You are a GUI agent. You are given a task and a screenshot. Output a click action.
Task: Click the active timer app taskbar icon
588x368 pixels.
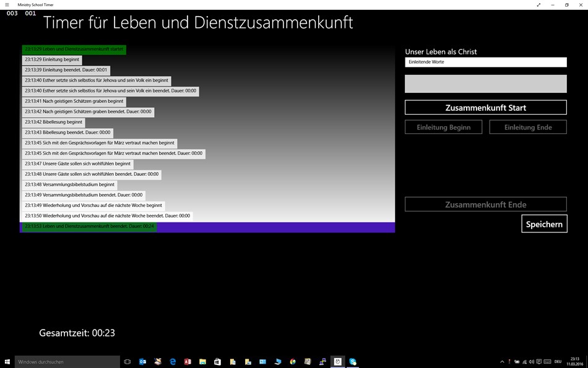click(x=337, y=362)
